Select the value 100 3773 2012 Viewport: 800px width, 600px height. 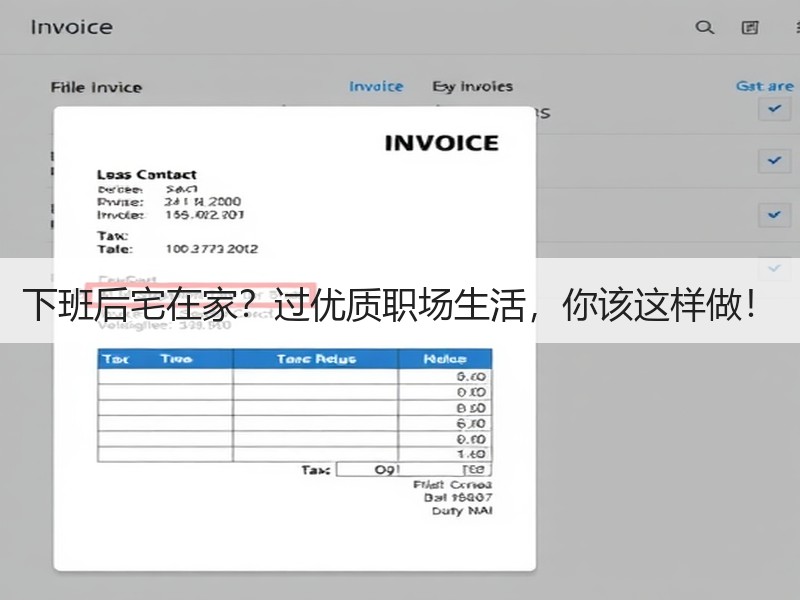(x=212, y=249)
